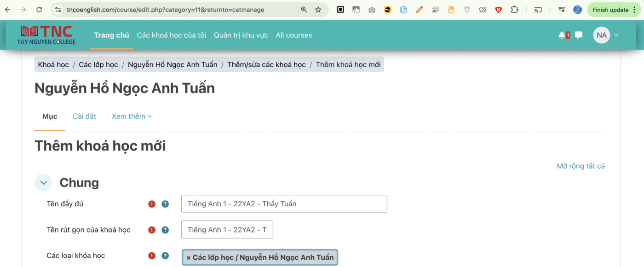
Task: Click help icon beside Tên đầy đủ
Action: (165, 204)
